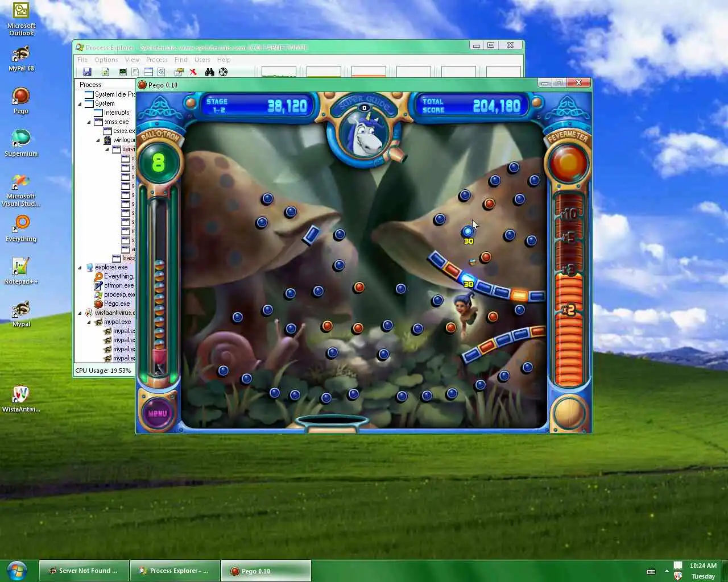728x582 pixels.
Task: Collapse the parent mypal.exe tree node
Action: [x=89, y=322]
